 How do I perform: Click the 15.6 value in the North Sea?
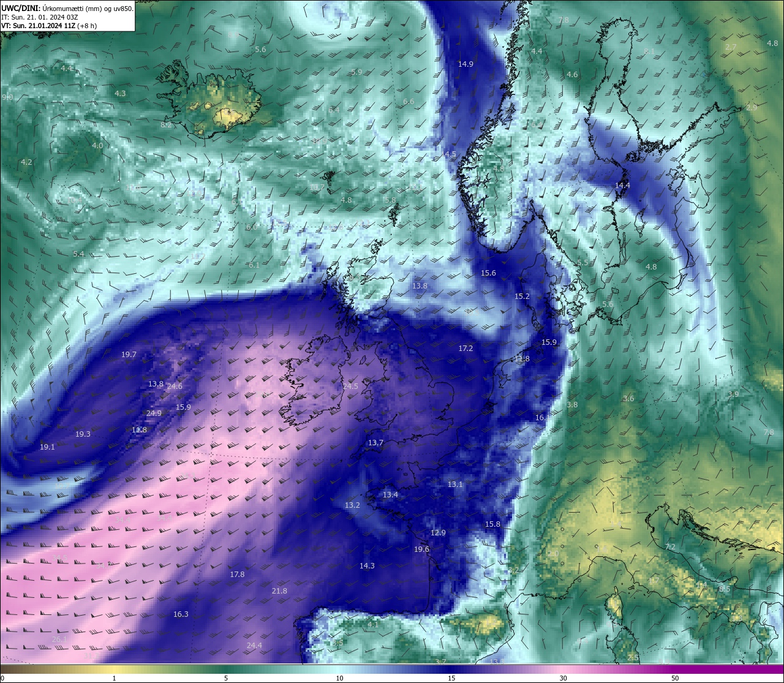click(488, 273)
